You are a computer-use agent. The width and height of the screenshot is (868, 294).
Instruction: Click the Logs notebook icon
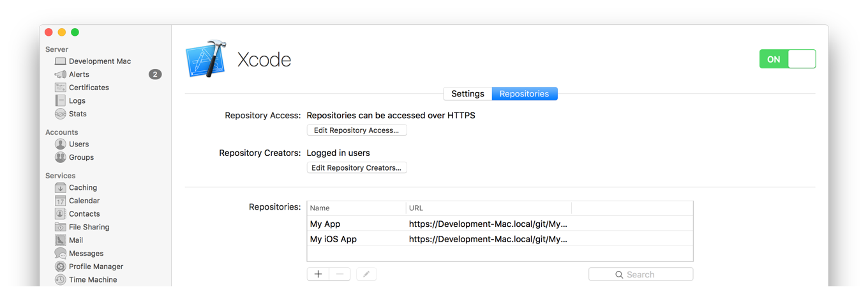pyautogui.click(x=61, y=100)
